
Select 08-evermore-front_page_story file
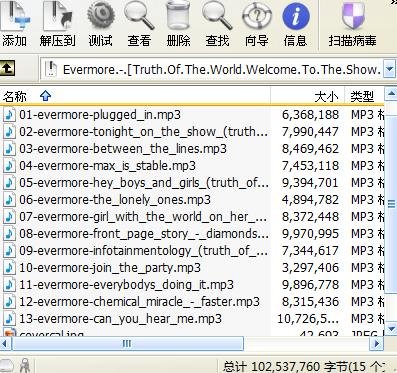click(143, 234)
